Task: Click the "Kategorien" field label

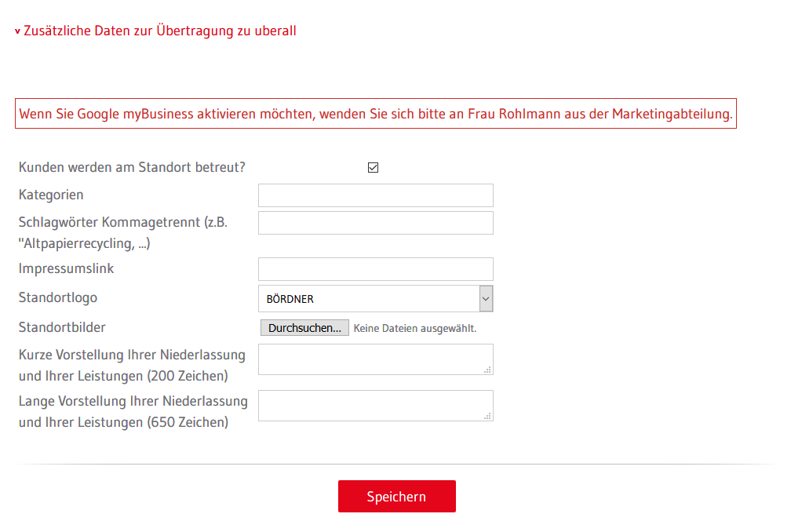Action: click(51, 195)
